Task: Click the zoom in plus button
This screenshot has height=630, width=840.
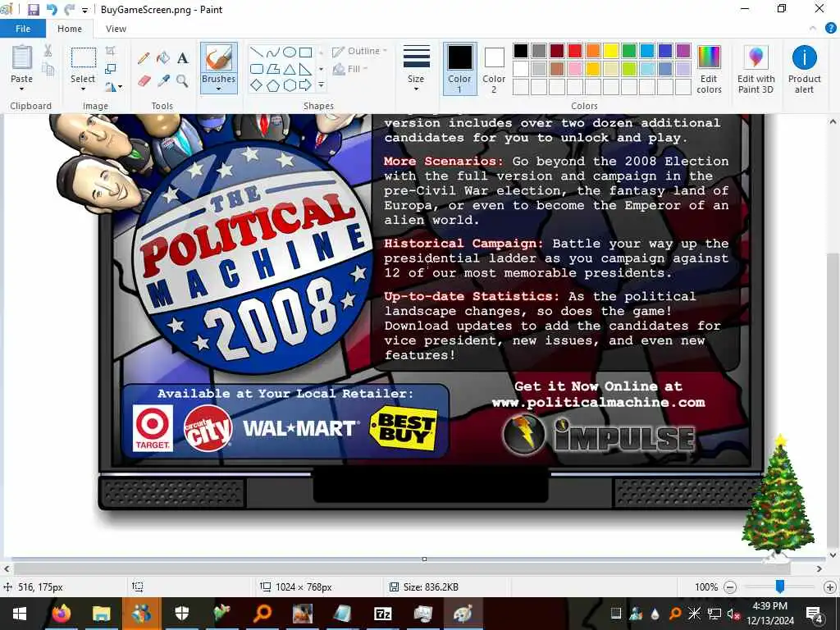Action: pyautogui.click(x=830, y=587)
